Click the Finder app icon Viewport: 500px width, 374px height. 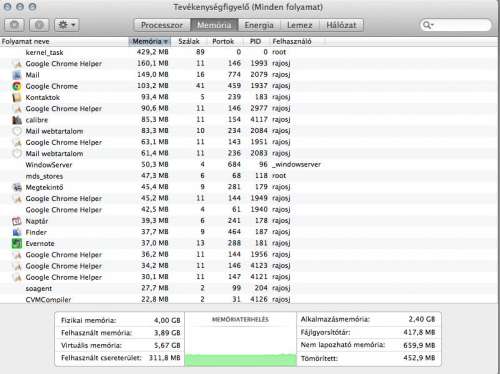coord(17,232)
